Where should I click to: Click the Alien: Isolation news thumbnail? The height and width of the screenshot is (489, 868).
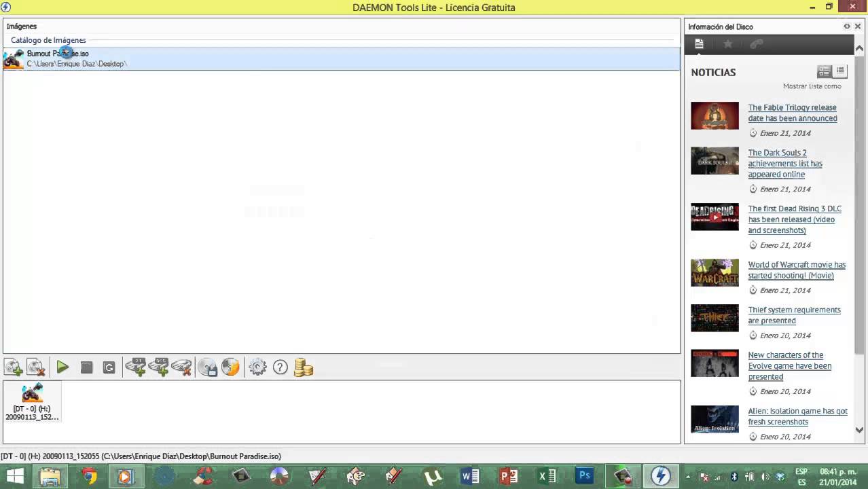(x=715, y=419)
